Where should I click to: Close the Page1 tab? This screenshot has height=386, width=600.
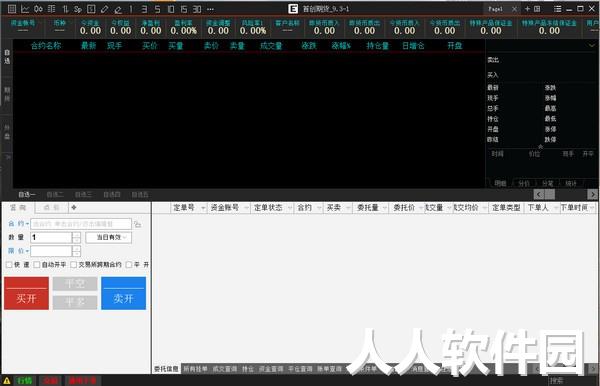click(x=514, y=9)
